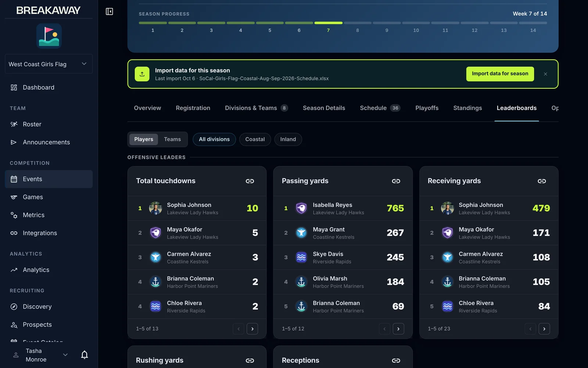Open Integrations page
The width and height of the screenshot is (588, 368).
coord(49,233)
